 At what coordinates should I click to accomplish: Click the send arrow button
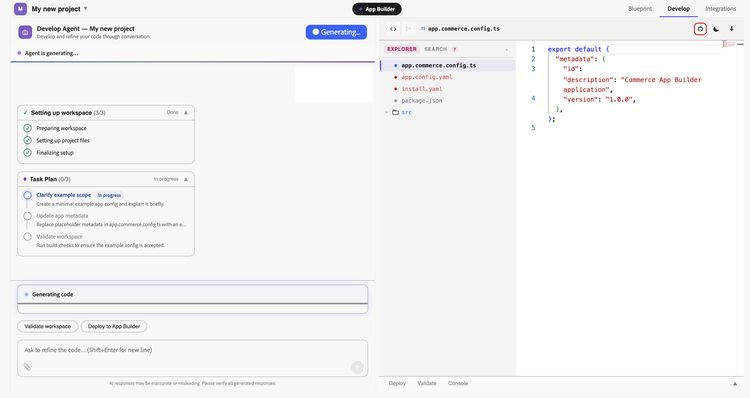point(357,367)
